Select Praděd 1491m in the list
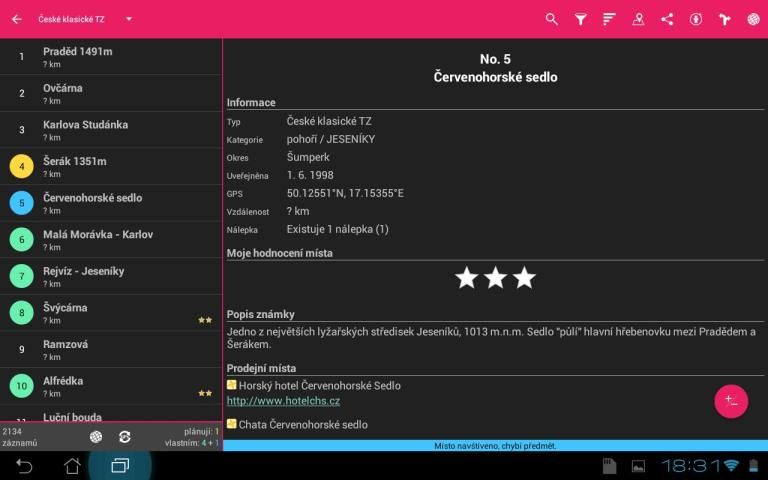Image resolution: width=768 pixels, height=480 pixels. pos(110,57)
